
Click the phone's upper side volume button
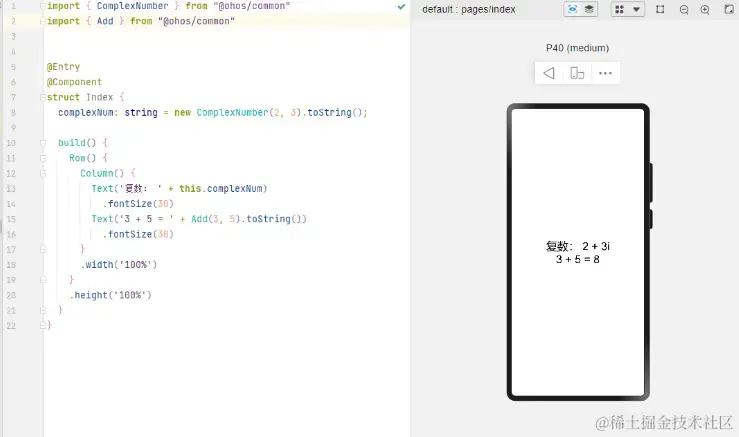tap(651, 182)
